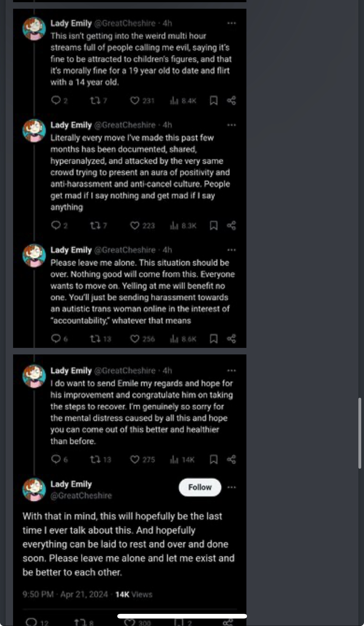Open the @GreatCheshire handle under Follow row
The height and width of the screenshot is (626, 364).
[x=81, y=496]
